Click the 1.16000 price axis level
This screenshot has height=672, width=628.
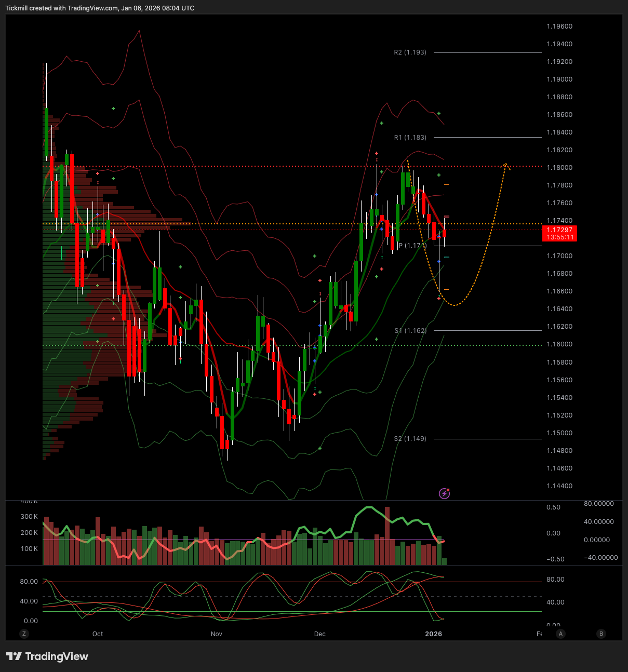pos(559,344)
